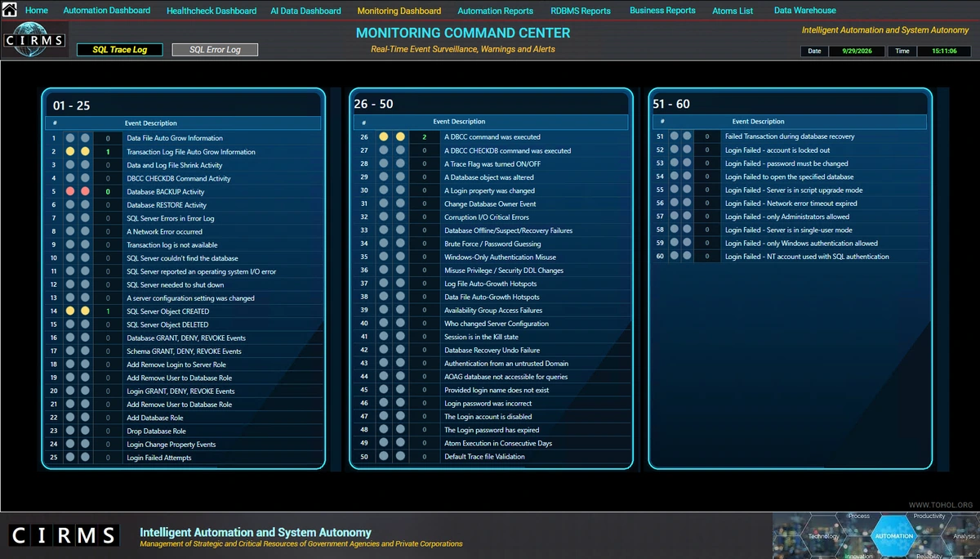Image resolution: width=980 pixels, height=559 pixels.
Task: Click second yellow indicator on row 26
Action: 400,137
